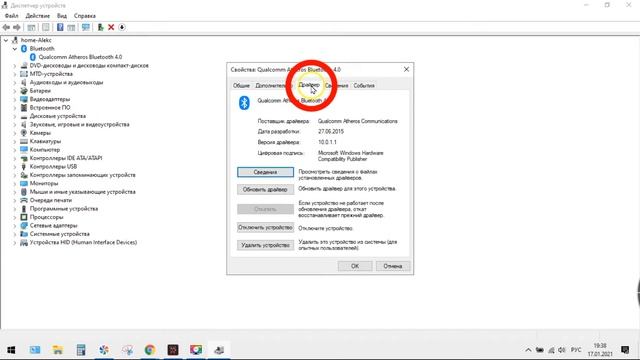640x360 pixels.
Task: Select the MTD-устройства row
Action: click(x=51, y=74)
